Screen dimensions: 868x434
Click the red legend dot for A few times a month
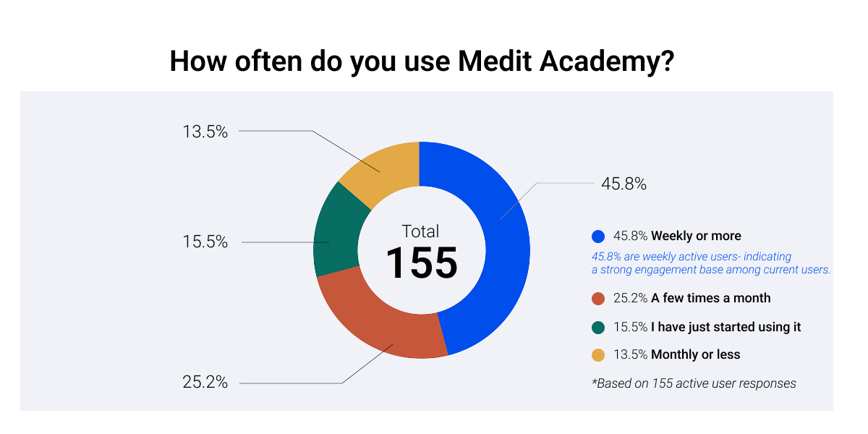tap(597, 298)
